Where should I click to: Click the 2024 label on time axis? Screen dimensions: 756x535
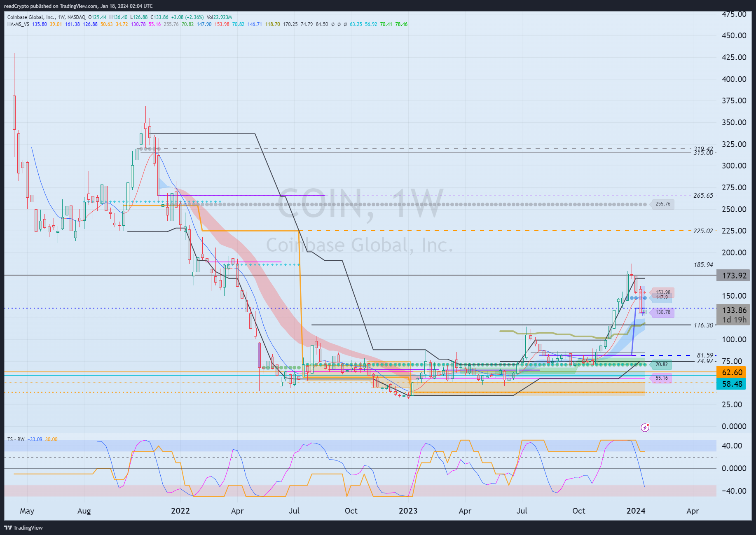pyautogui.click(x=636, y=511)
